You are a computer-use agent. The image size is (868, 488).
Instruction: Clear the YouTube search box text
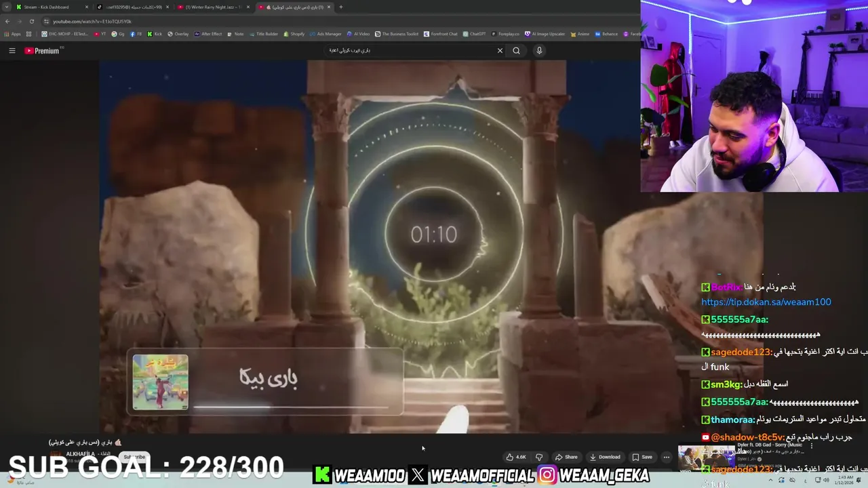pos(500,50)
